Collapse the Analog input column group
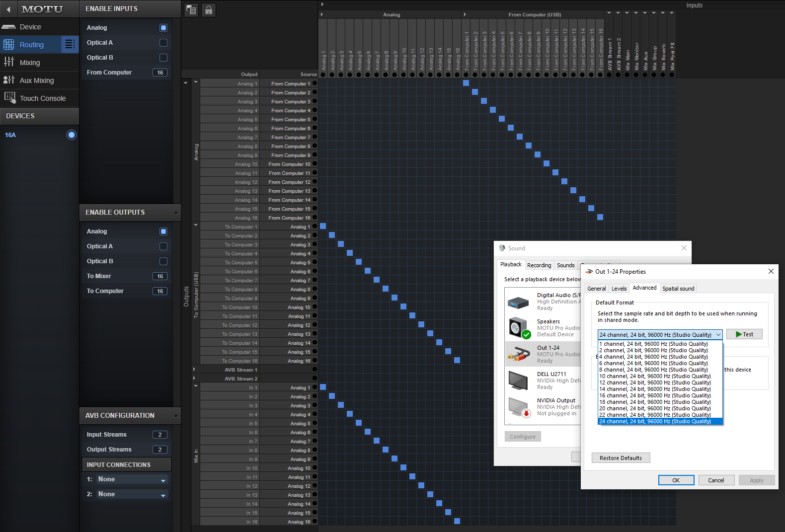This screenshot has height=532, width=785. point(322,14)
